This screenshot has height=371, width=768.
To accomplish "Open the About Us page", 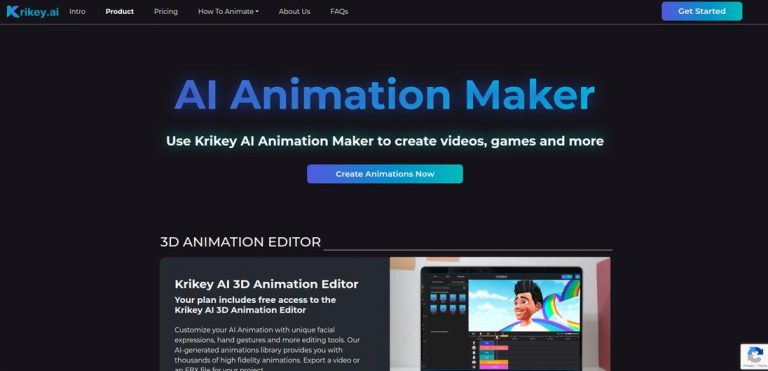I will coord(294,11).
